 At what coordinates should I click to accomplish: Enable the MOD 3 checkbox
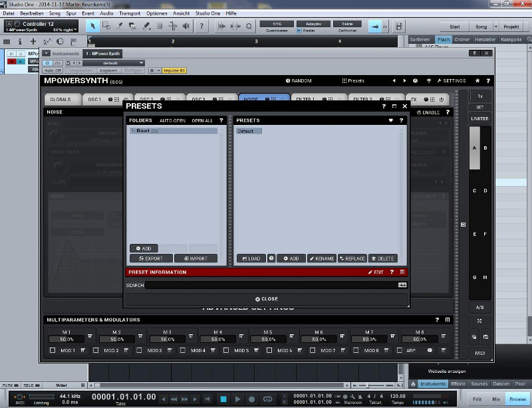click(x=139, y=350)
